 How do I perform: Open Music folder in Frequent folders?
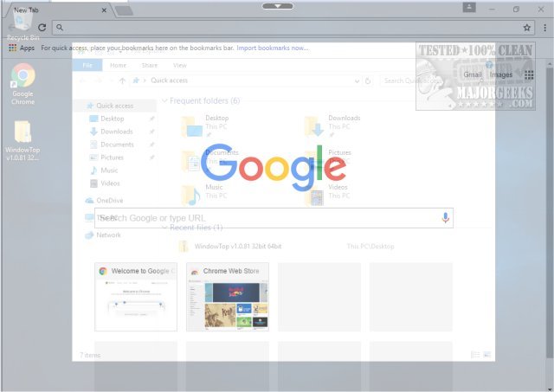pos(204,195)
